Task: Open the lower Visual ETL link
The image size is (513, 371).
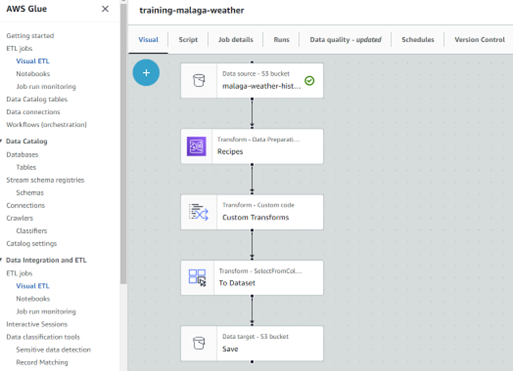Action: 33,286
